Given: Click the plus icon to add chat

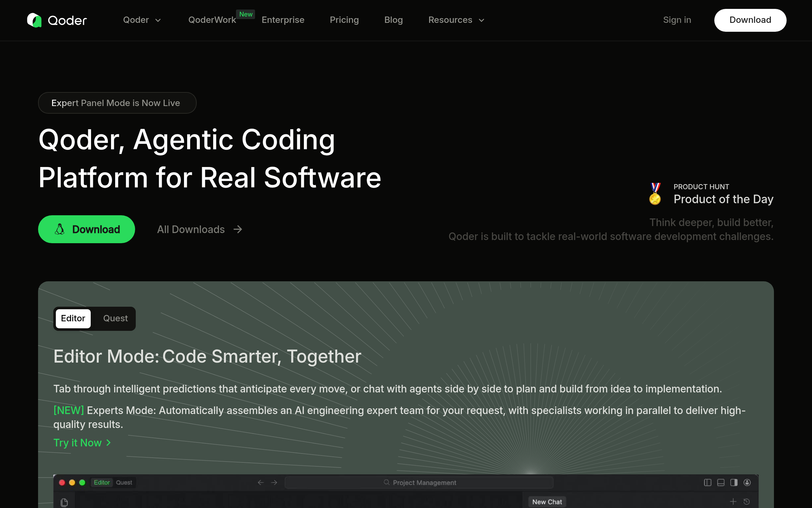Looking at the screenshot, I should click(733, 502).
